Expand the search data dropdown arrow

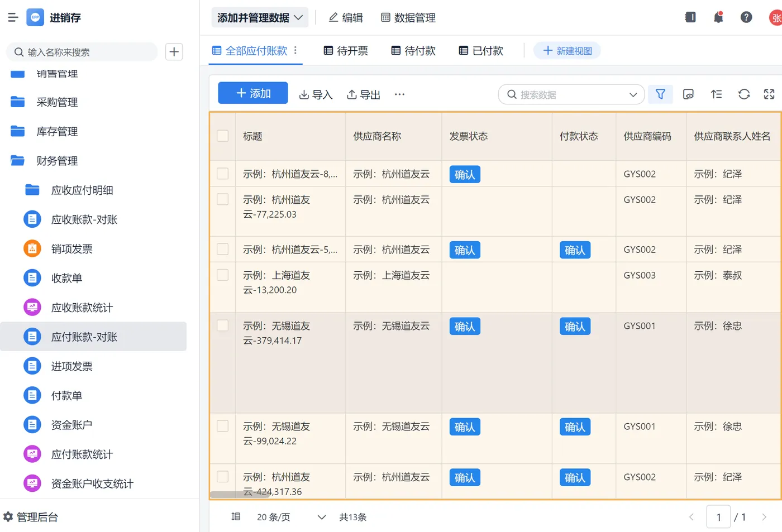[633, 95]
